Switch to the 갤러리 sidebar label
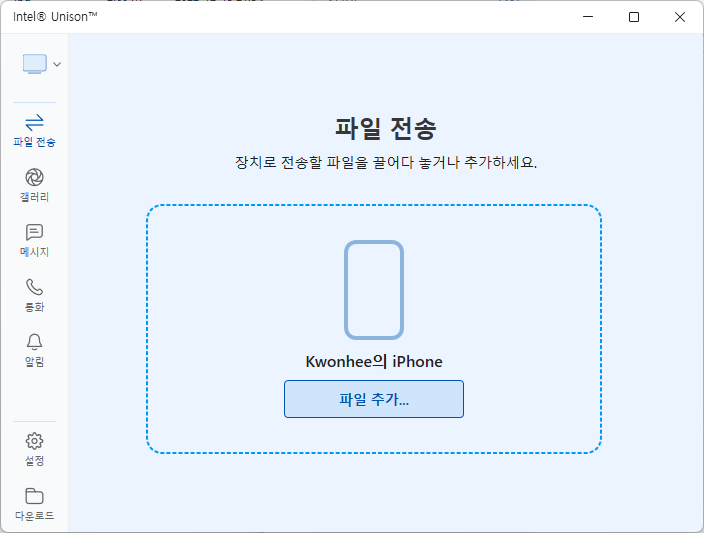 34,197
